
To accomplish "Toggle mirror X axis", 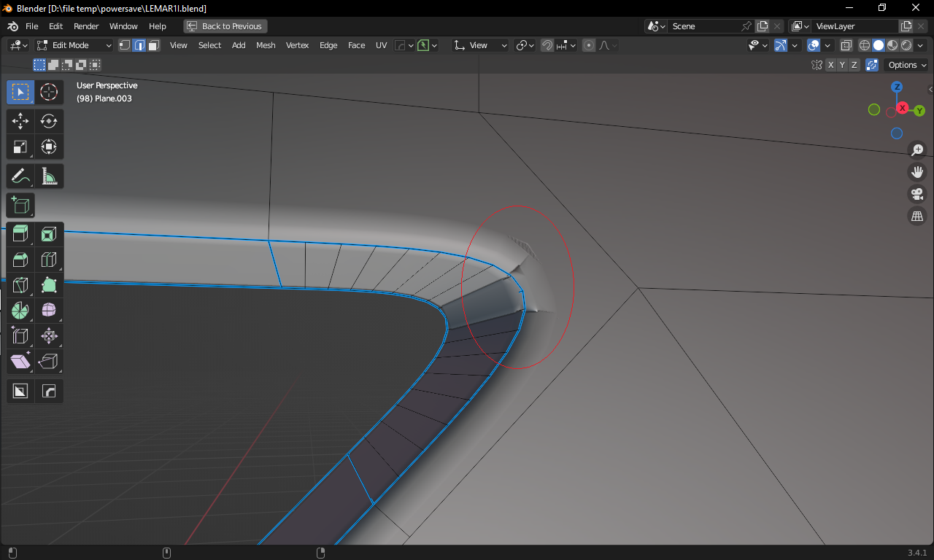I will point(830,65).
